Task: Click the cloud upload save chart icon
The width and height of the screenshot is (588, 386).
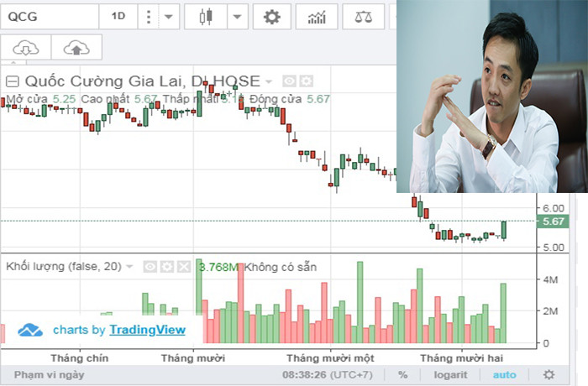Action: [x=76, y=47]
